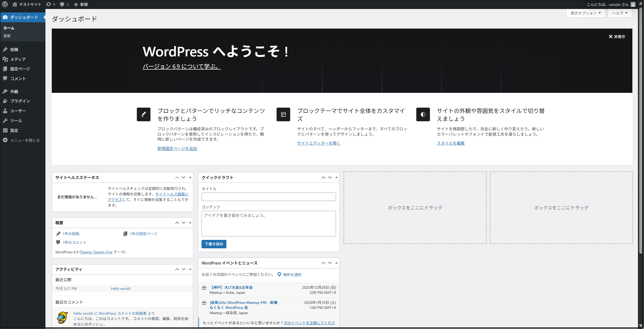Click the user avatar in top right
The width and height of the screenshot is (644, 329).
point(633,4)
